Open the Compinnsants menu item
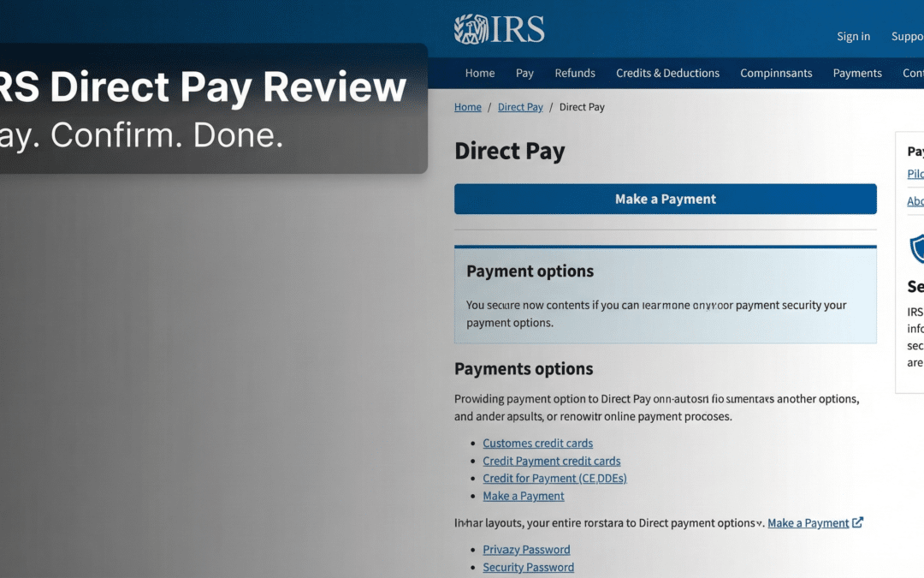 tap(776, 73)
